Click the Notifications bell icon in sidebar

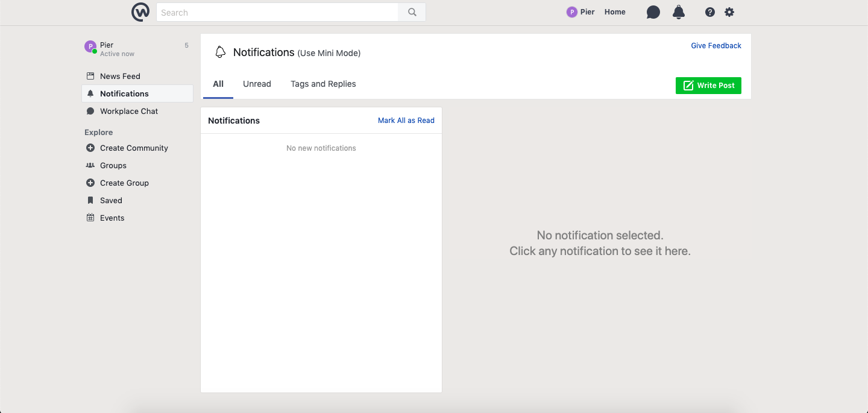(x=90, y=93)
